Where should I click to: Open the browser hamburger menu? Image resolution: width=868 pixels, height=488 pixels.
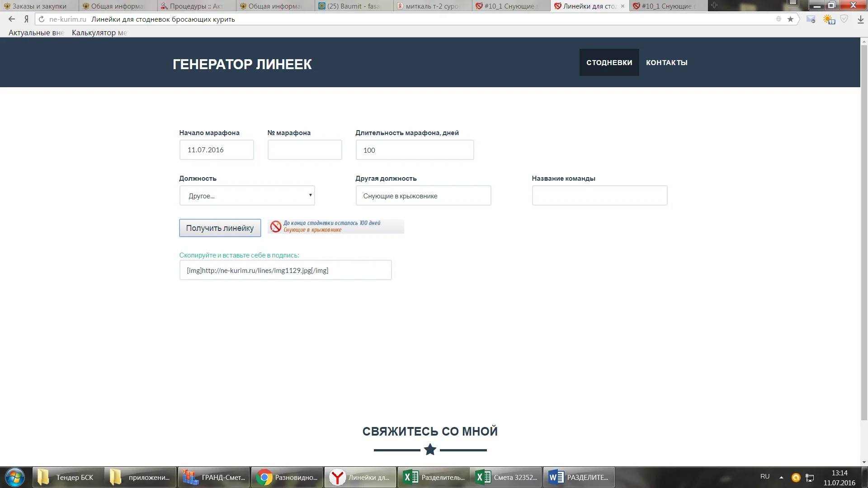click(793, 4)
